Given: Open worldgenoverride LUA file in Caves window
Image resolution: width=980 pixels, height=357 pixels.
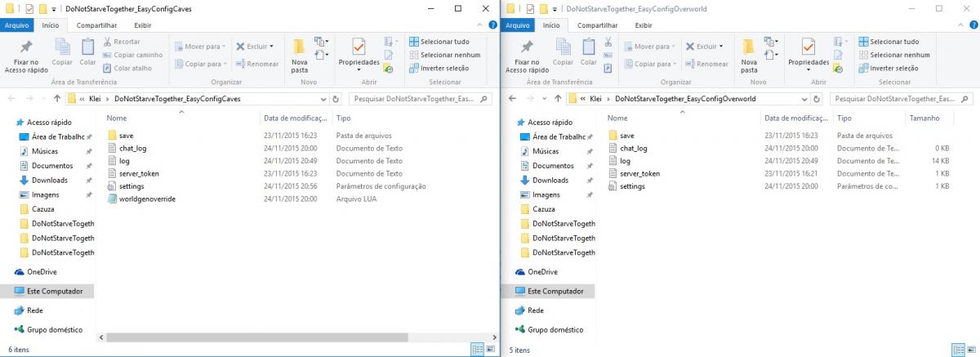Looking at the screenshot, I should [147, 199].
